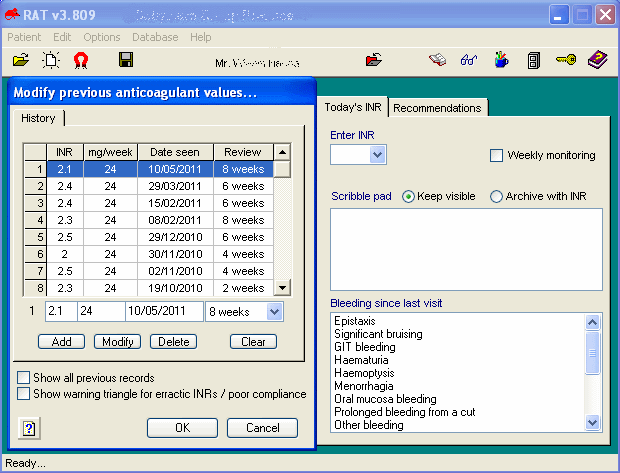Viewport: 620px width, 473px height.
Task: Click the filing cabinet toolbar icon
Action: [x=533, y=61]
